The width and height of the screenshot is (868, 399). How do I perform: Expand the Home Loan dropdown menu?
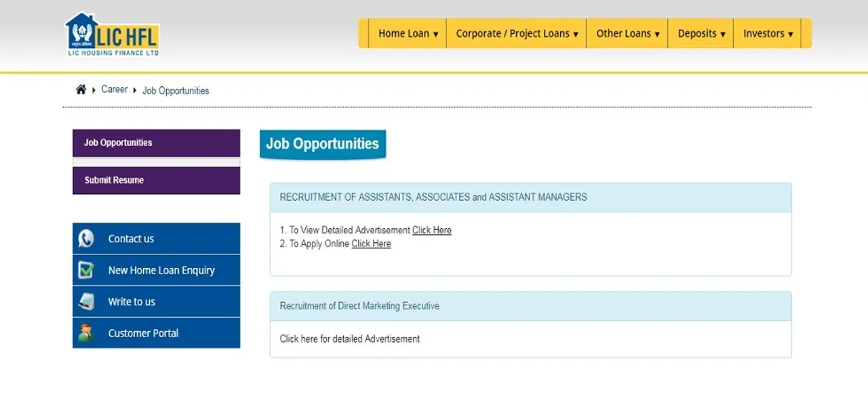tap(408, 33)
